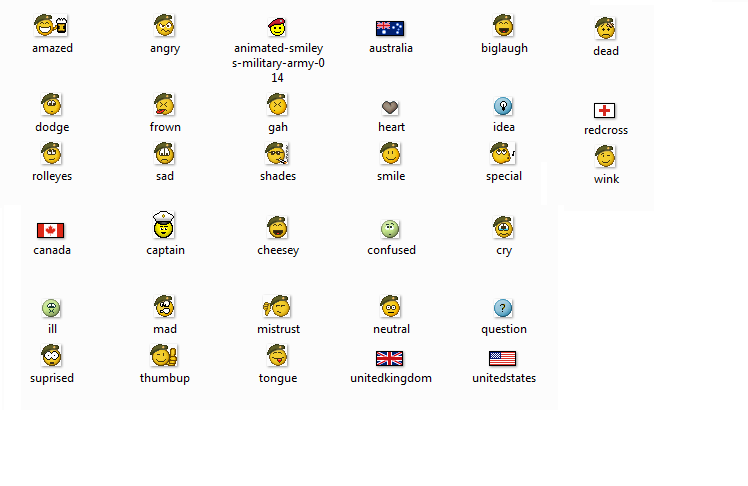Select the angry army smiley icon
The width and height of the screenshot is (748, 486).
165,26
